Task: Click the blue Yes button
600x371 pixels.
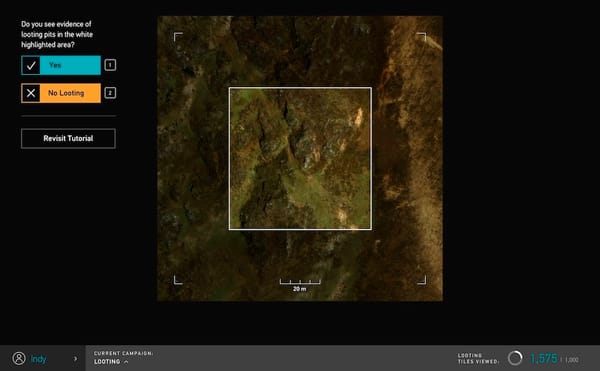Action: tap(61, 65)
